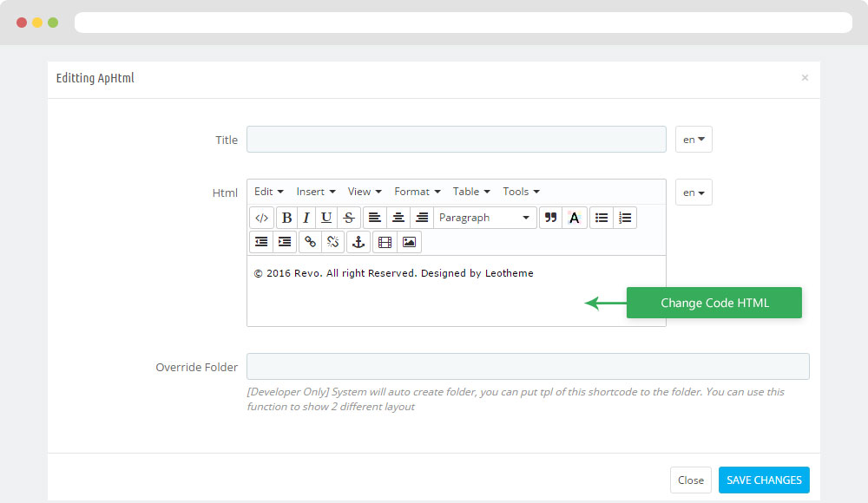Click into the Override Folder field
The width and height of the screenshot is (868, 503).
pyautogui.click(x=528, y=366)
